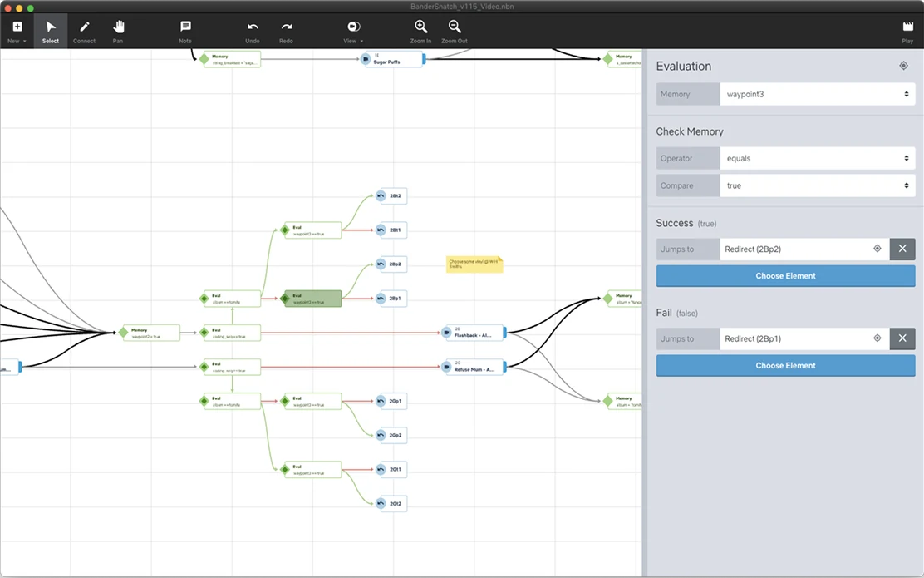Open the View options dropdown
Viewport: 924px width, 578px height.
point(354,32)
